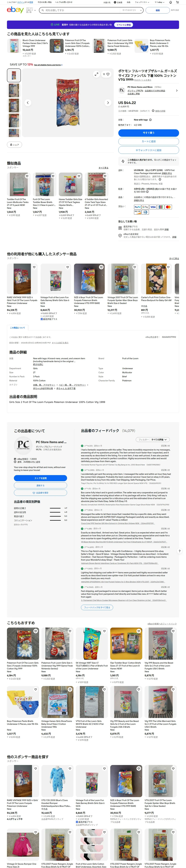Expand the マイeBay menu

[x=159, y=2]
